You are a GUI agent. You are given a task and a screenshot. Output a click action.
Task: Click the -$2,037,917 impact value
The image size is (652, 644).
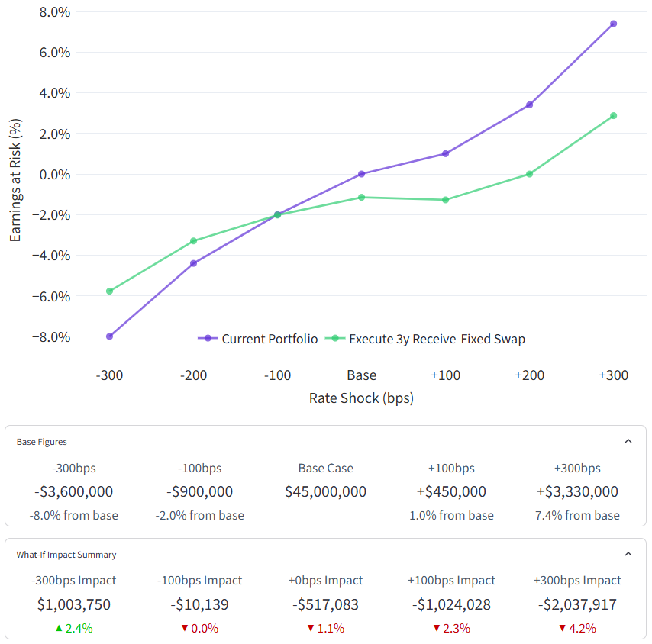pyautogui.click(x=577, y=605)
